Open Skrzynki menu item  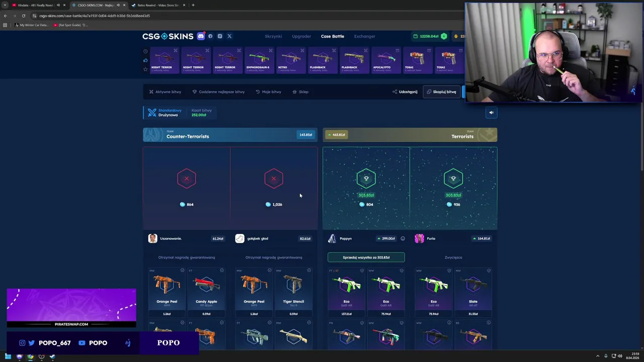click(x=273, y=36)
